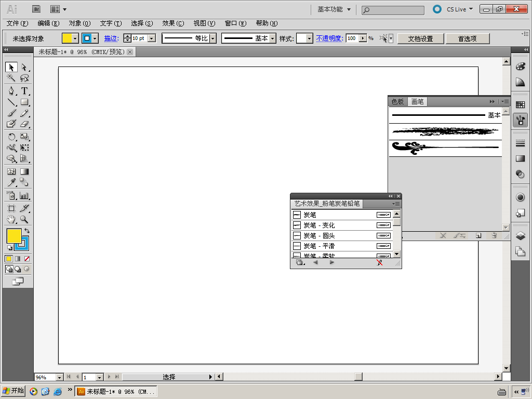Open the fill color dropdown in control bar
532x399 pixels.
(x=75, y=38)
